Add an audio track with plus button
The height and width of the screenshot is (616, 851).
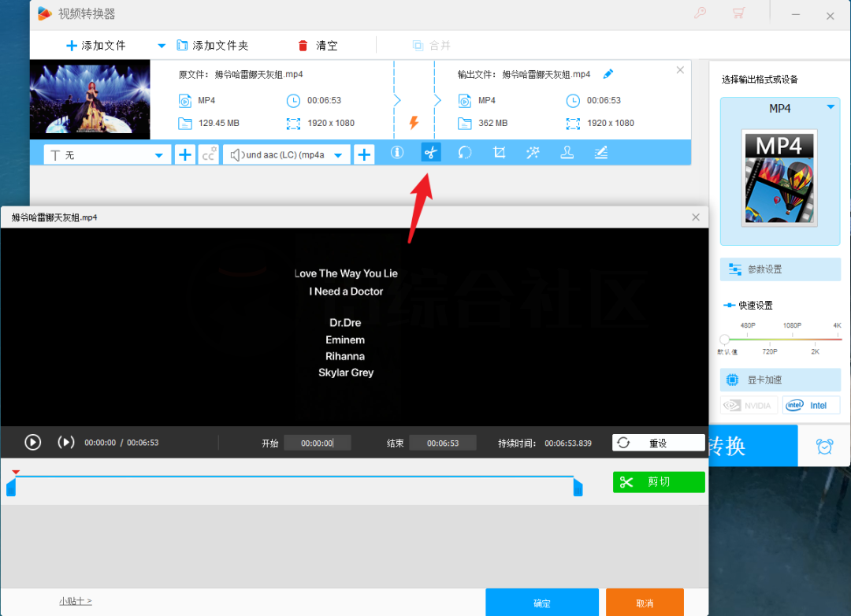[x=364, y=154]
